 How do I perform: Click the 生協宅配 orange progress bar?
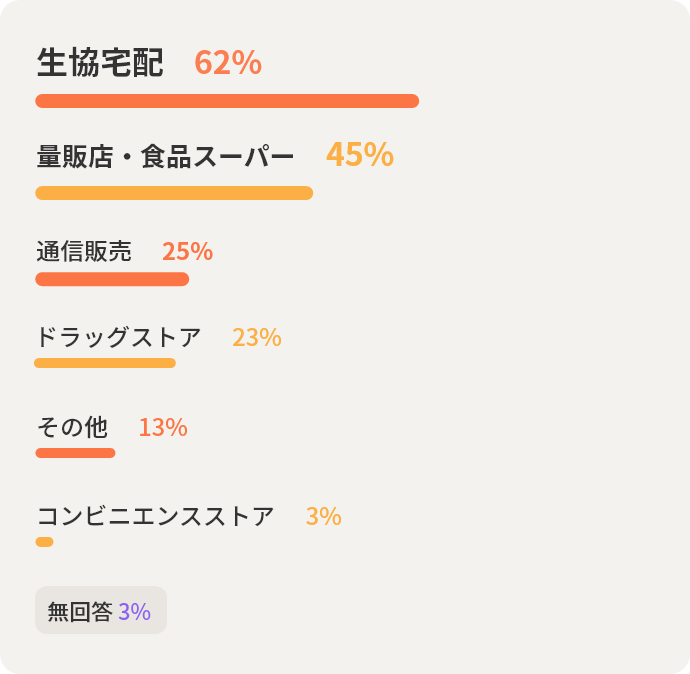(x=227, y=101)
